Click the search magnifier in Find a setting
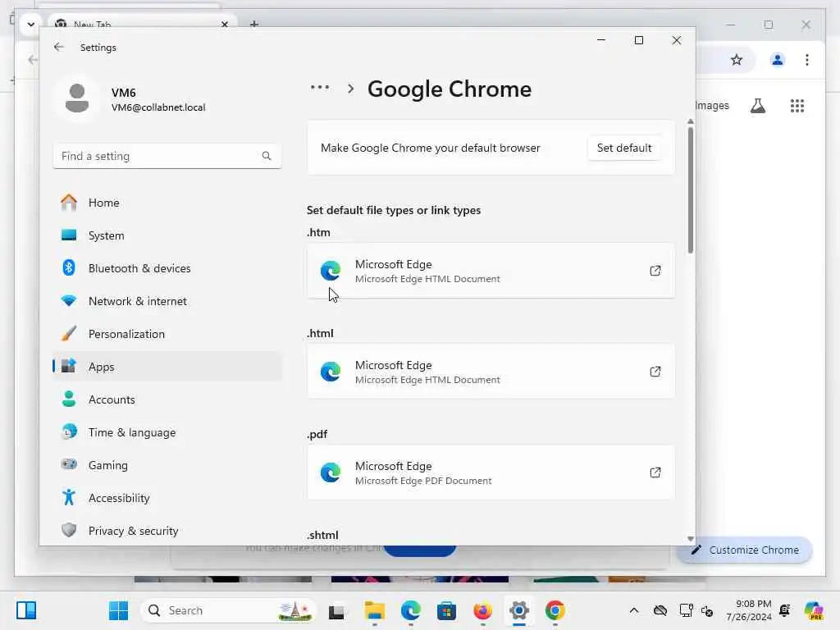 [267, 156]
